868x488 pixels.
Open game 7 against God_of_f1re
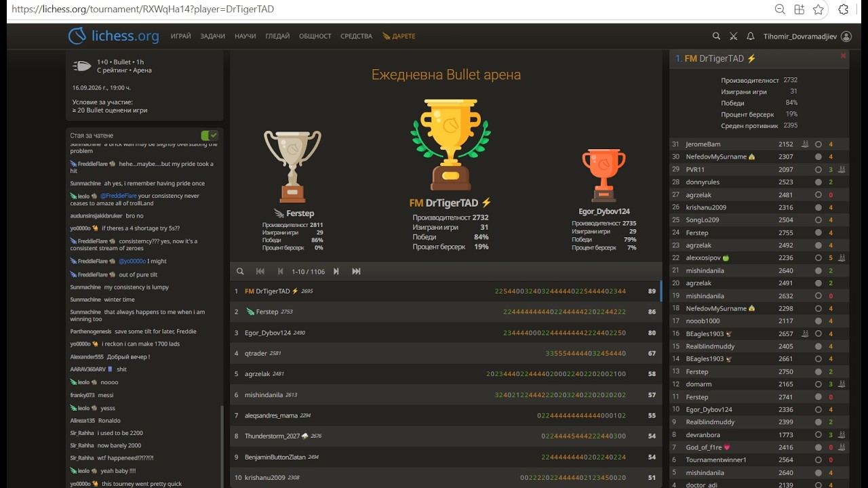coord(759,447)
